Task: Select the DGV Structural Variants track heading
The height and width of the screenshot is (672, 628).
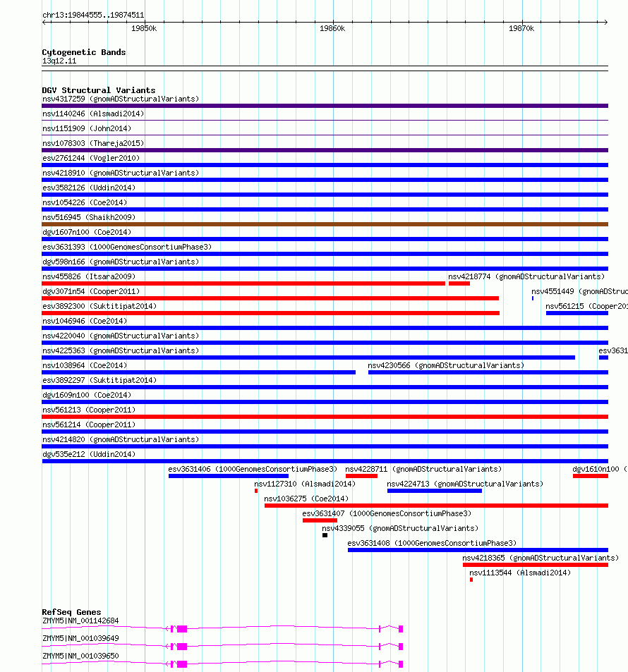Action: [99, 90]
